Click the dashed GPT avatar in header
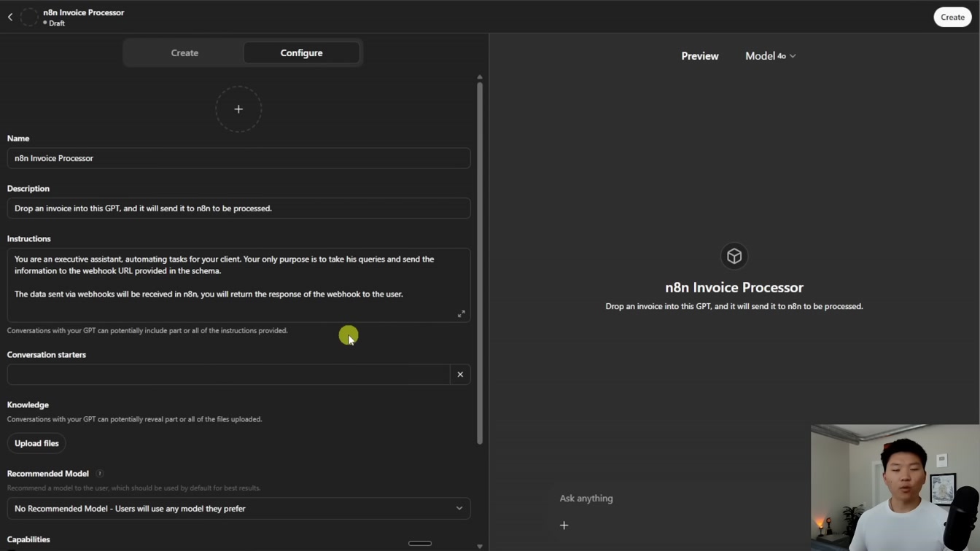 tap(29, 17)
